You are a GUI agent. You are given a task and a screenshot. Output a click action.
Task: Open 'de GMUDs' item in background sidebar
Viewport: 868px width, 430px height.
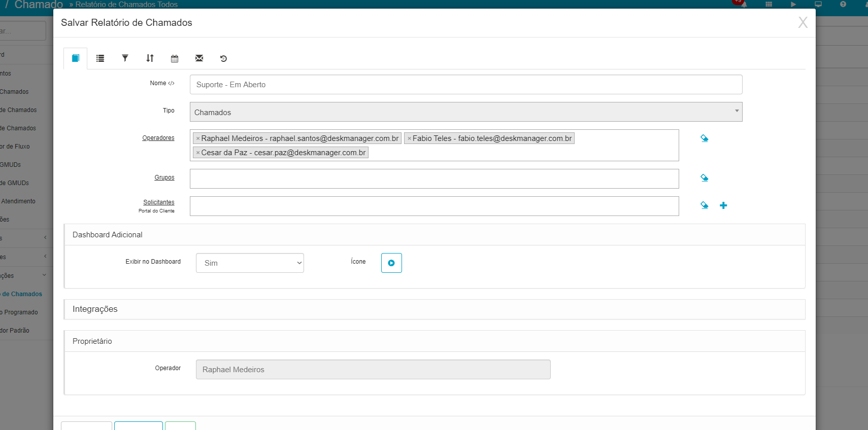coord(15,183)
